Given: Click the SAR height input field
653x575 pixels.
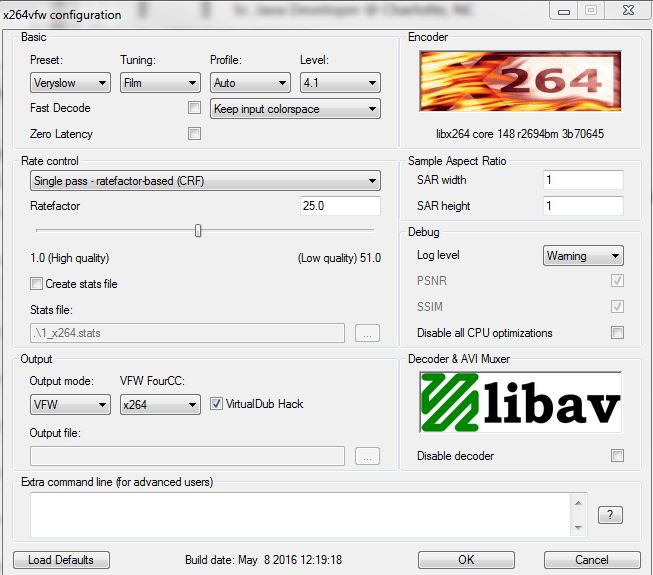Looking at the screenshot, I should pos(583,206).
